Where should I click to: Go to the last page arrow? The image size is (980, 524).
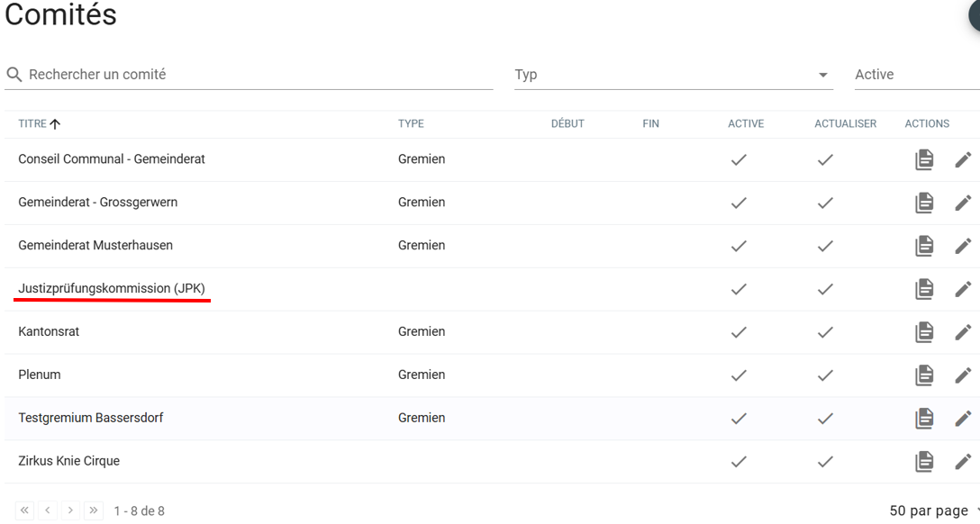(94, 510)
